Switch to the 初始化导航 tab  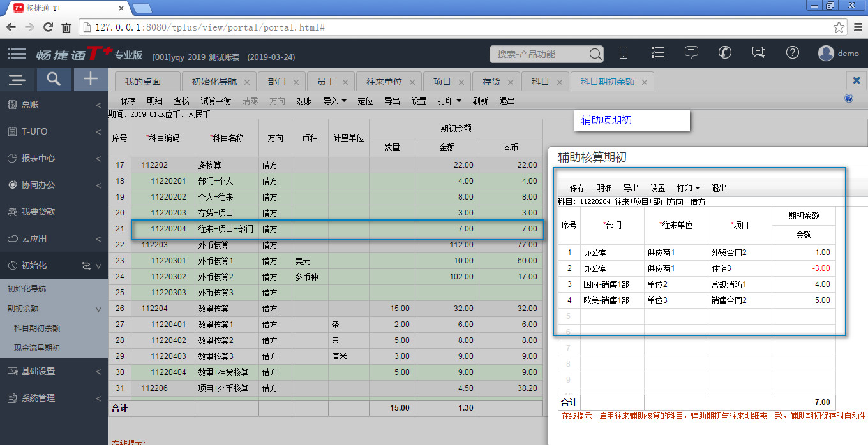(214, 82)
